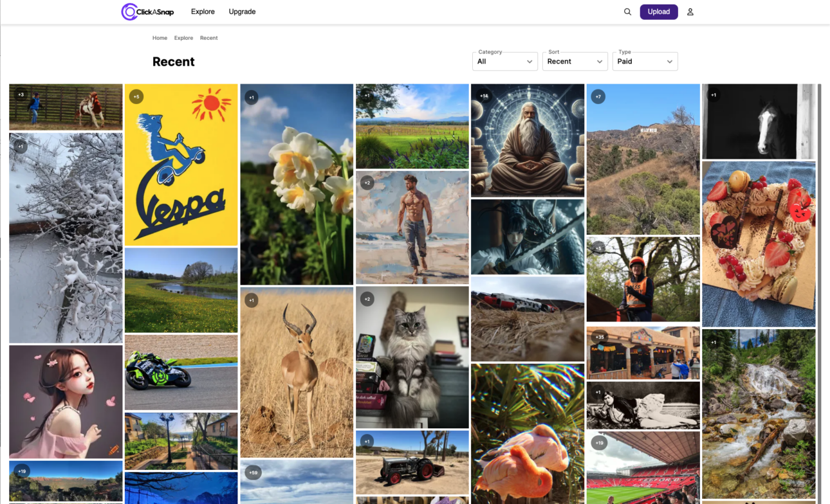830x504 pixels.
Task: Click the +19 badge on the stadium photo
Action: (x=600, y=442)
